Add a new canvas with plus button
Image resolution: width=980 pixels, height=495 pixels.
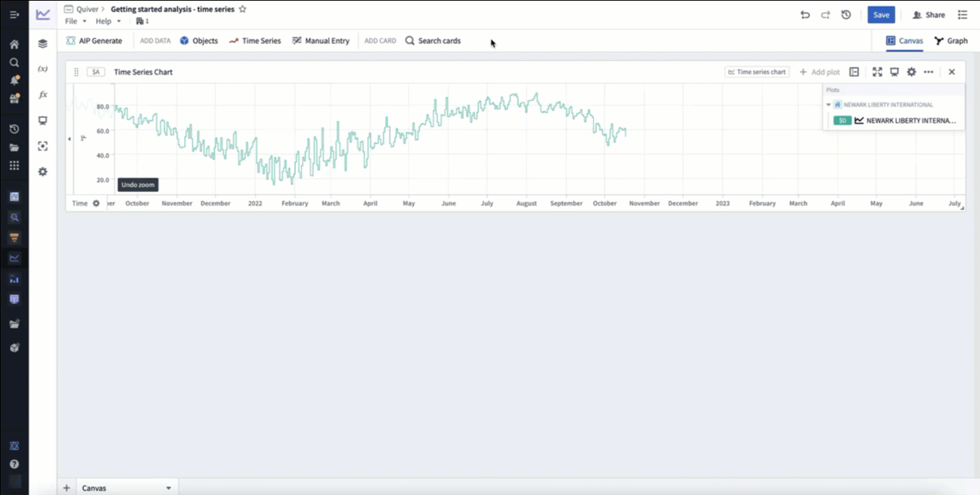pos(67,488)
